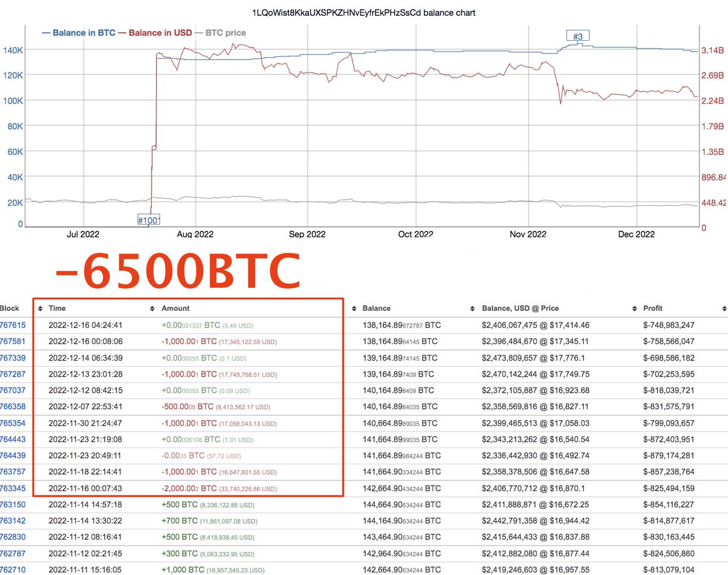Image resolution: width=728 pixels, height=575 pixels.
Task: Select profit cell $-879,174,281
Action: [x=669, y=455]
